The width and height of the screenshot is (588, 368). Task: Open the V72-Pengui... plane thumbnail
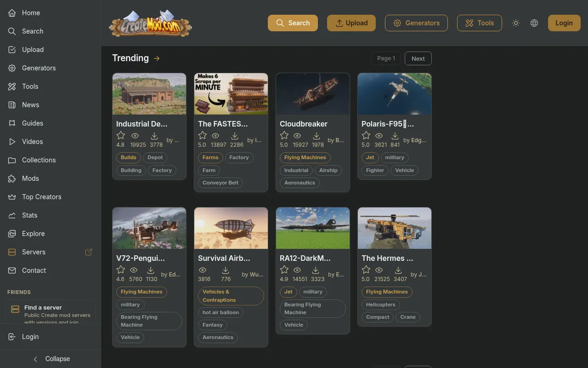coord(149,228)
